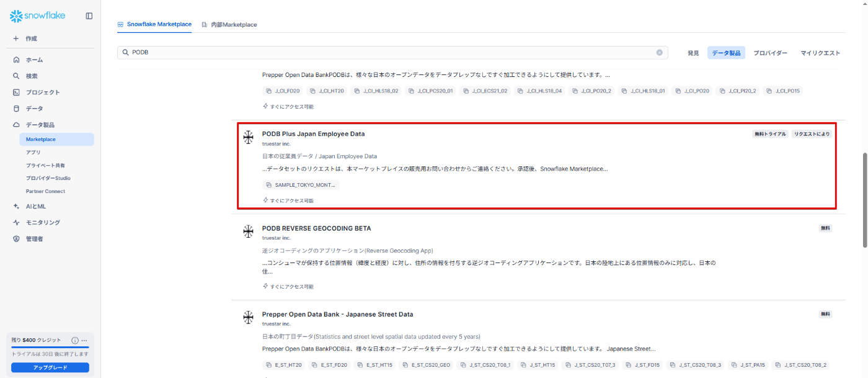Open 管理者 in the sidebar
Viewport: 868px width, 378px height.
coord(34,239)
